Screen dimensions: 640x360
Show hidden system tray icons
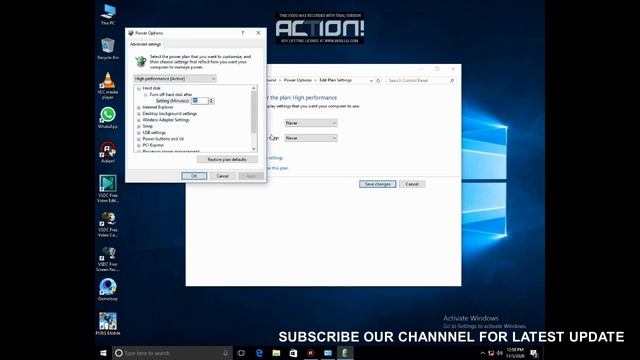[482, 353]
